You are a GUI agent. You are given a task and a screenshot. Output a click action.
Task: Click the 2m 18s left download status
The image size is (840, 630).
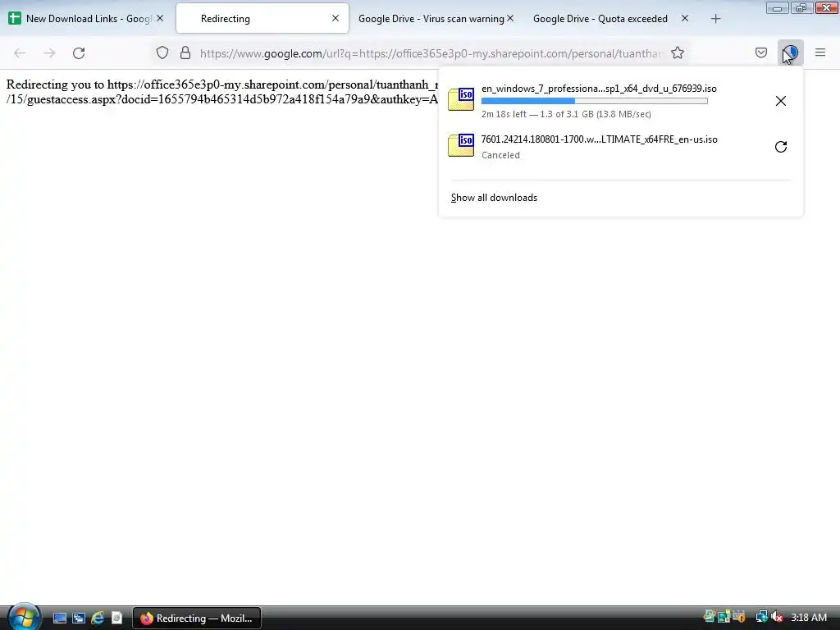(x=566, y=114)
